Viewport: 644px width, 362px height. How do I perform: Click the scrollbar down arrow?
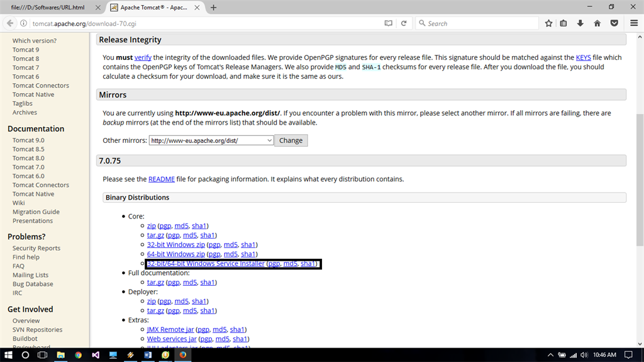(640, 344)
